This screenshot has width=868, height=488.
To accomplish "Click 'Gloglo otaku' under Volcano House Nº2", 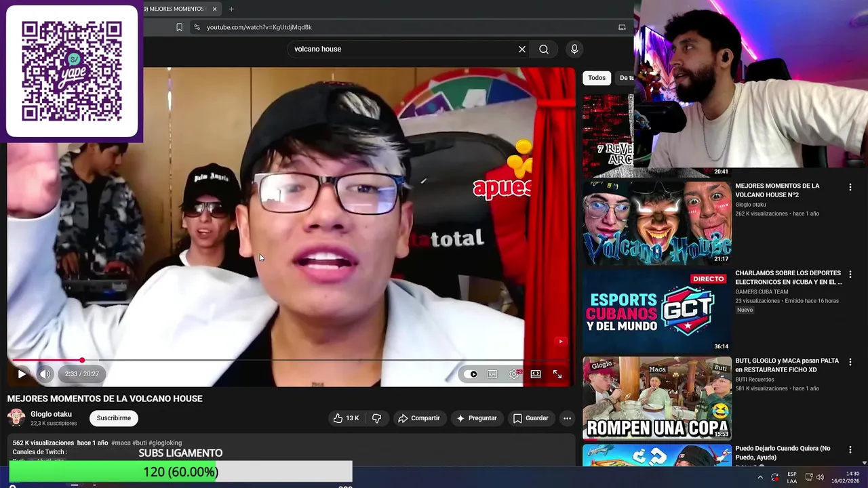I will click(x=751, y=205).
